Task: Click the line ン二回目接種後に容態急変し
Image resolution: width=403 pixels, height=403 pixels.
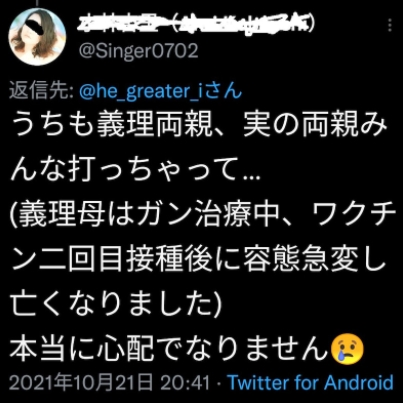Action: (x=199, y=261)
